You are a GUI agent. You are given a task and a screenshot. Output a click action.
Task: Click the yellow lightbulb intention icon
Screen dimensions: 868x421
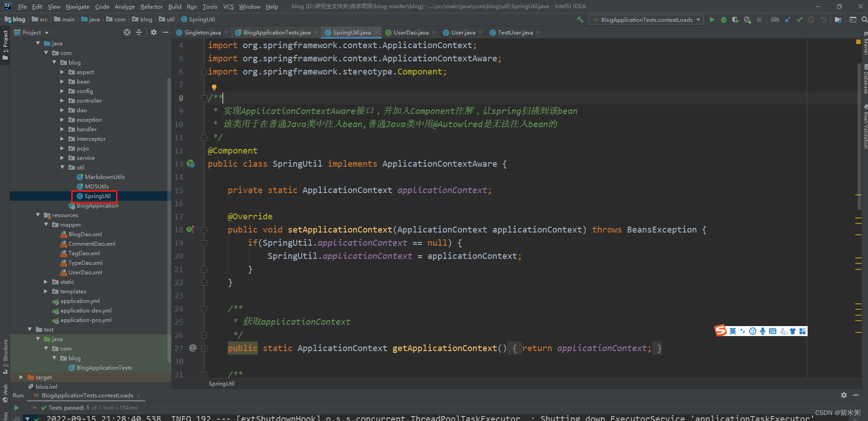214,87
